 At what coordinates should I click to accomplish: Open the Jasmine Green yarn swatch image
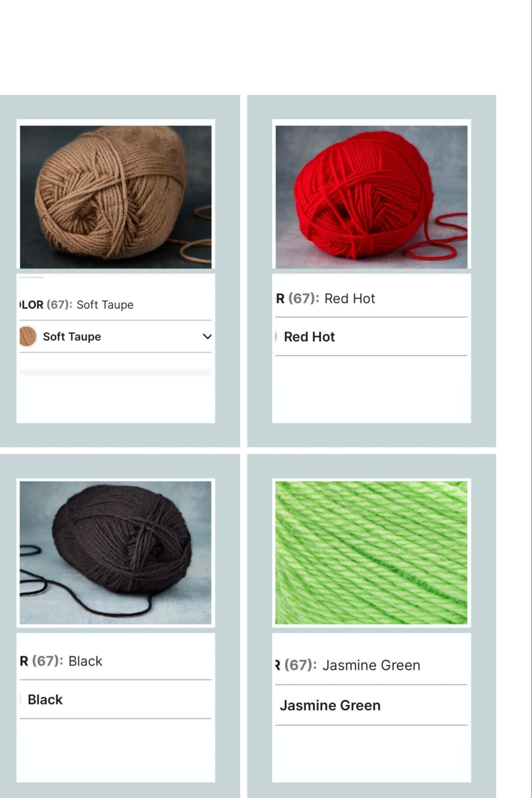(371, 553)
